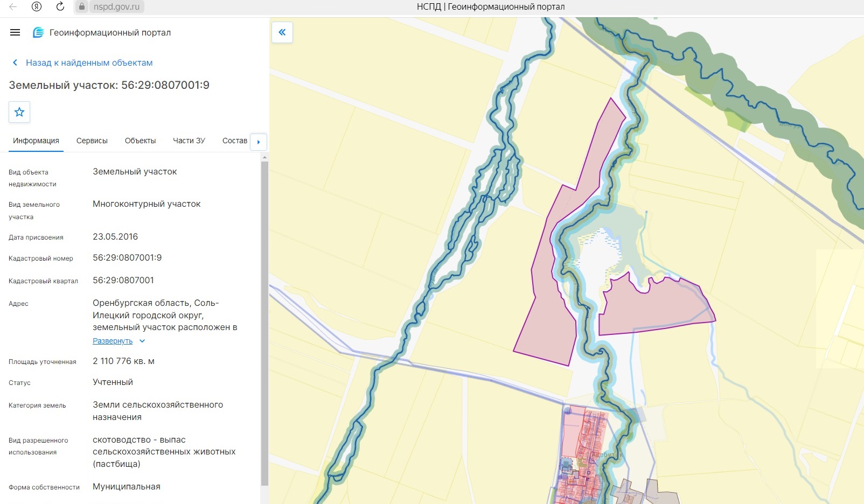Expand the address chevron next to Развернуть
The height and width of the screenshot is (504, 864).
coord(142,341)
